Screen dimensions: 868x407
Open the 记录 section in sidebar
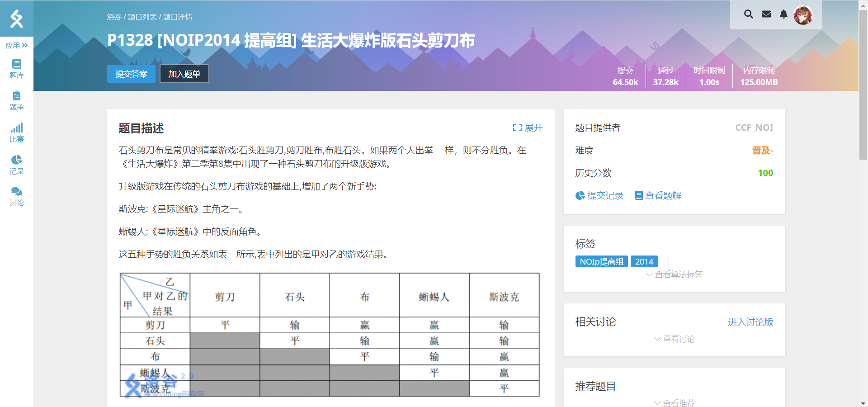point(17,164)
